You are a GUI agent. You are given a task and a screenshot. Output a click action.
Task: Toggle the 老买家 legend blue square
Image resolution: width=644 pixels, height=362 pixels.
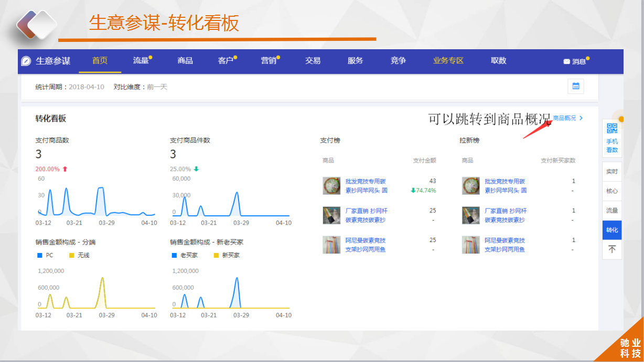click(x=174, y=256)
